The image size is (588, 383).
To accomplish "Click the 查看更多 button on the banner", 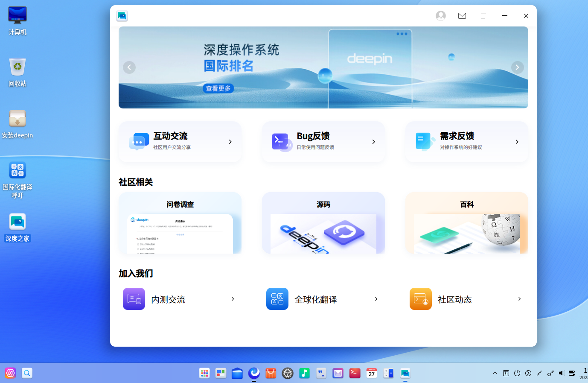I will tap(218, 88).
